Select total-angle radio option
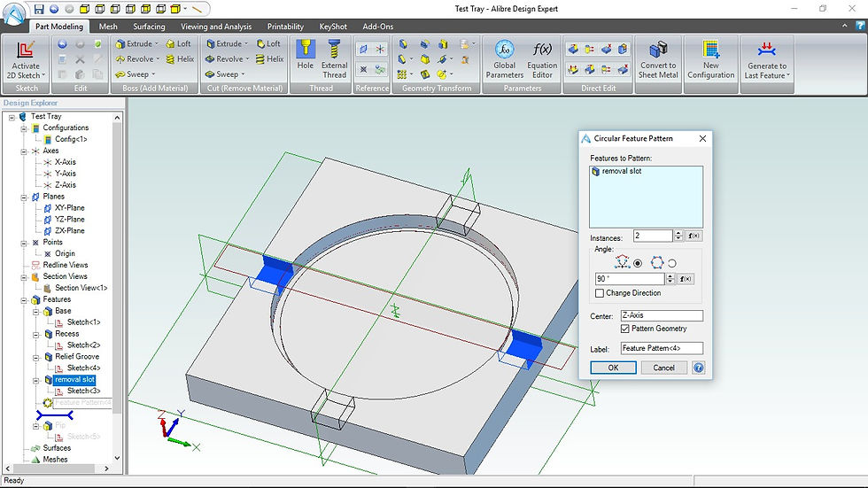 (672, 263)
